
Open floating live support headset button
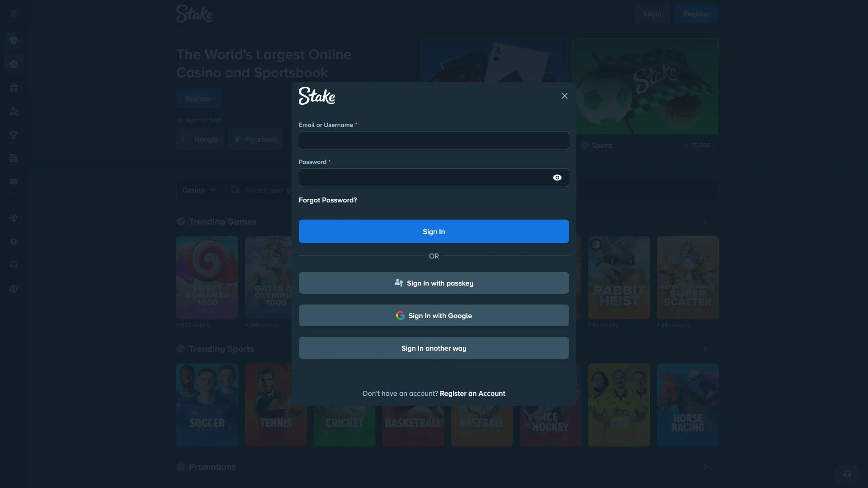(x=847, y=474)
